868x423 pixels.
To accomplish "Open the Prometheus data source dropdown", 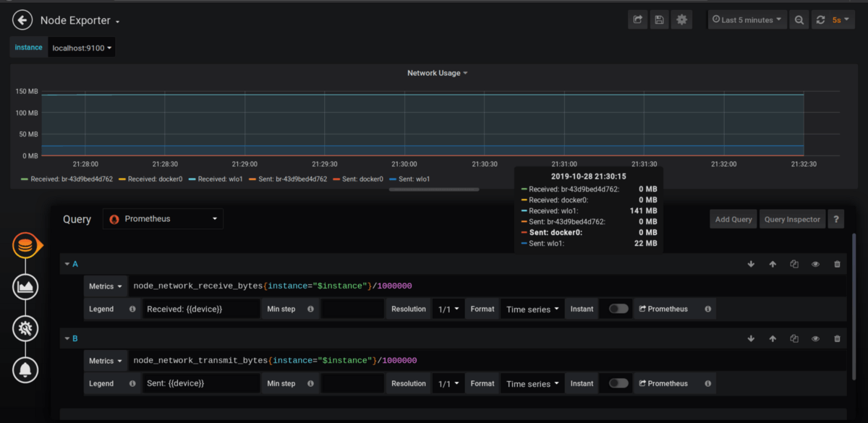I will click(163, 218).
